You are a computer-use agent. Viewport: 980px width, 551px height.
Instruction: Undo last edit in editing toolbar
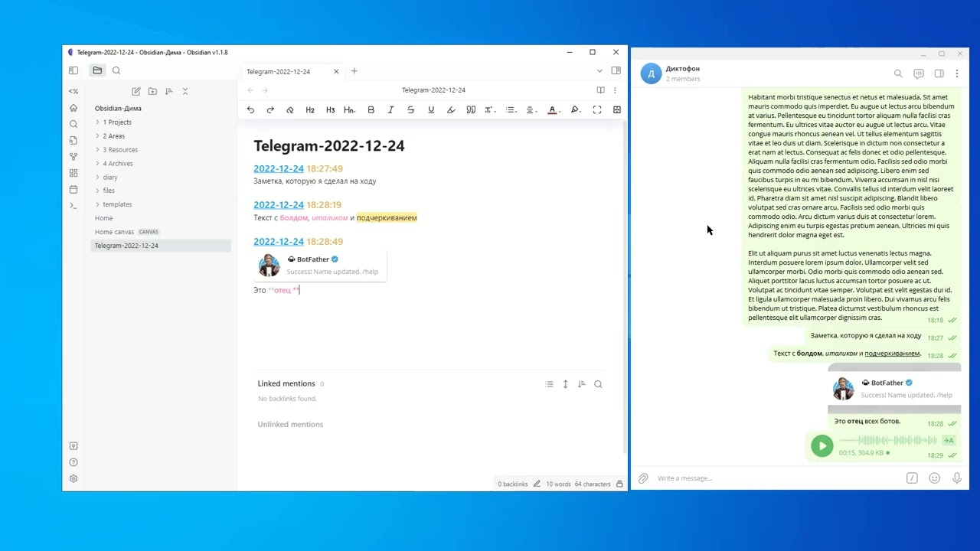click(x=250, y=110)
